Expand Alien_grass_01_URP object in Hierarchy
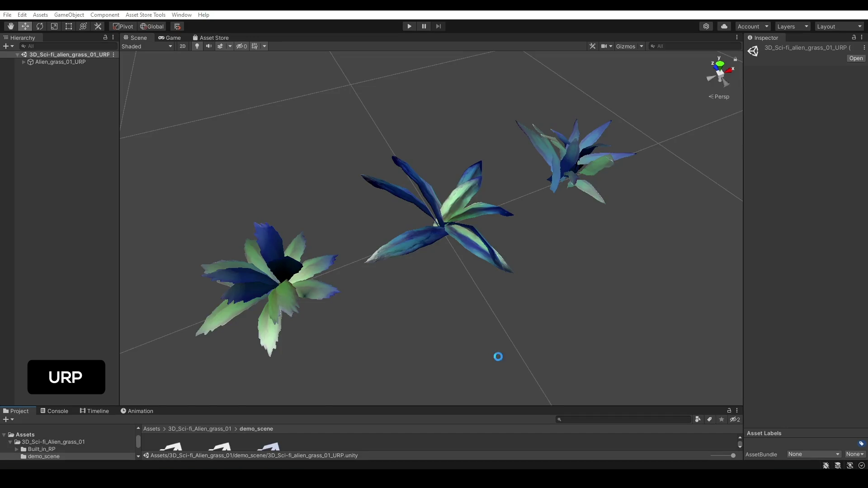868x488 pixels. [x=24, y=62]
